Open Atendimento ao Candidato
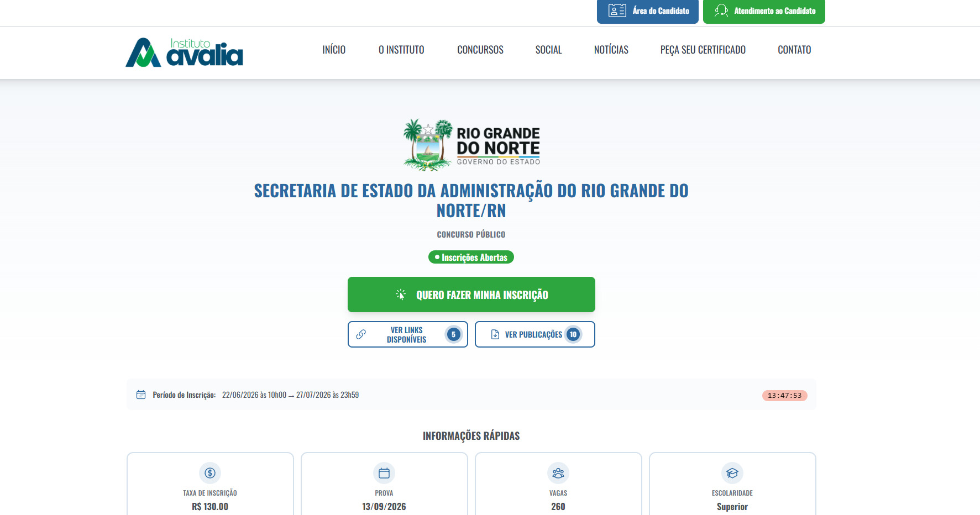Image resolution: width=980 pixels, height=515 pixels. tap(764, 11)
